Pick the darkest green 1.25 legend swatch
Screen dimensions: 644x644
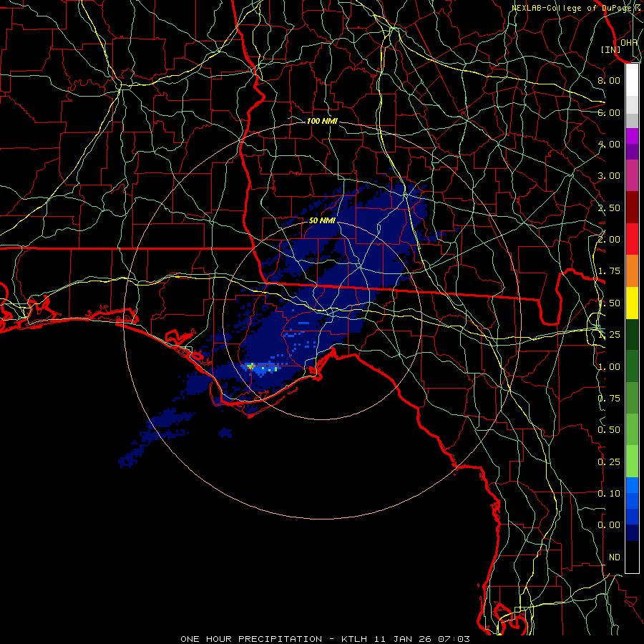coord(632,334)
